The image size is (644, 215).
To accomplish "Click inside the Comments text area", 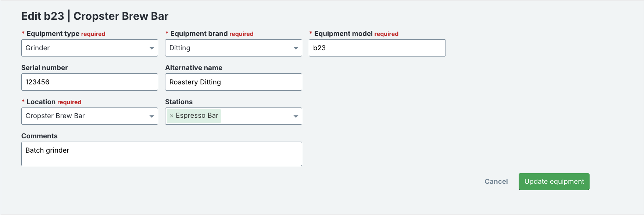I will [x=162, y=154].
